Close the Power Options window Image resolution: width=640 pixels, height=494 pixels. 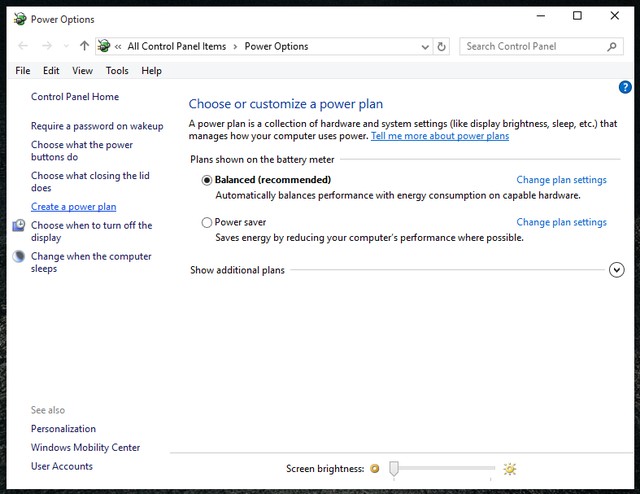pos(615,16)
